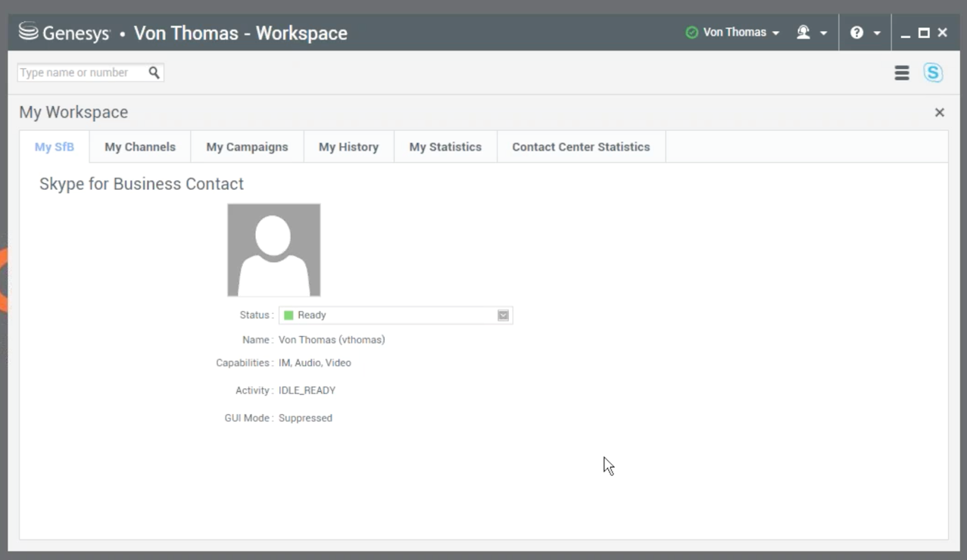Image resolution: width=967 pixels, height=560 pixels.
Task: Click the agent headset icon
Action: click(x=803, y=33)
